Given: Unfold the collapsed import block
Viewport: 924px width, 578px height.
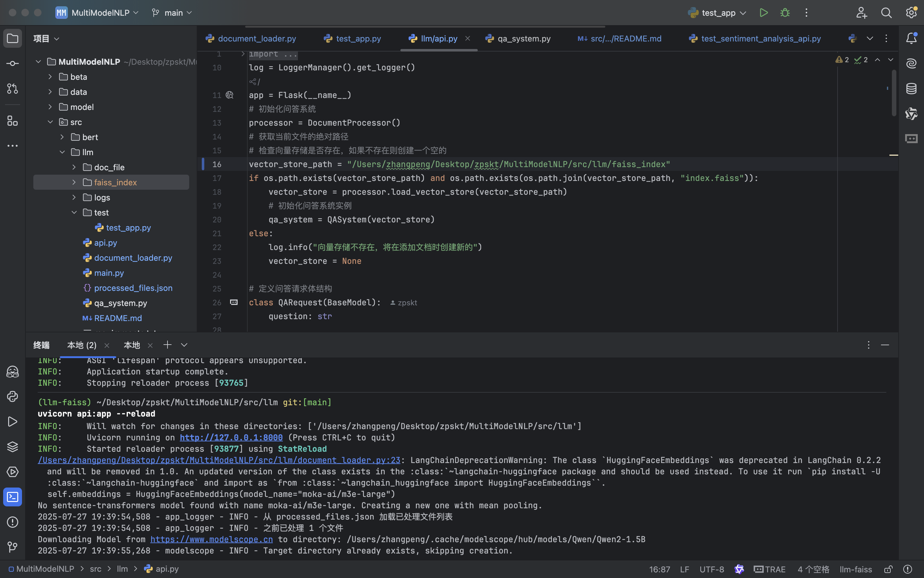Looking at the screenshot, I should 243,54.
